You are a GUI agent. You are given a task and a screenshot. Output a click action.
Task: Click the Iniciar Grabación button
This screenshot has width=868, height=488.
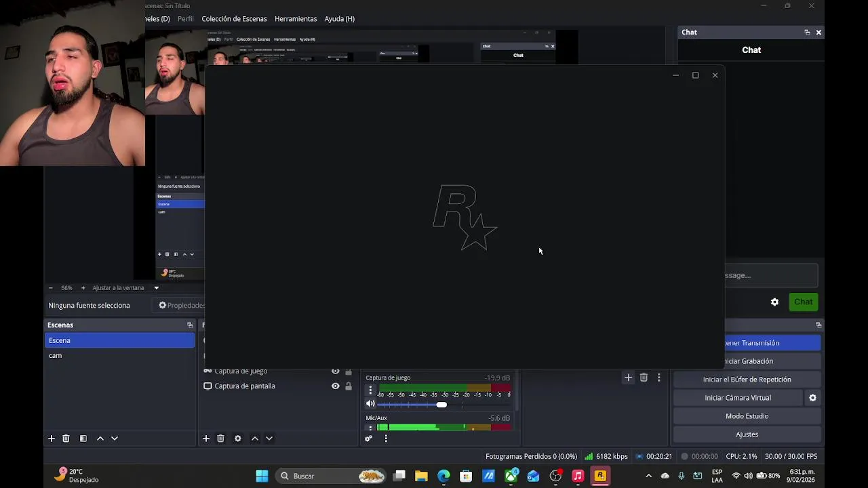[x=772, y=361]
